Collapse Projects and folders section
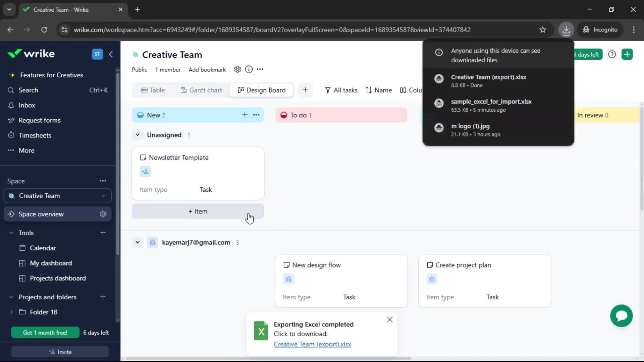The width and height of the screenshot is (644, 362). click(11, 297)
